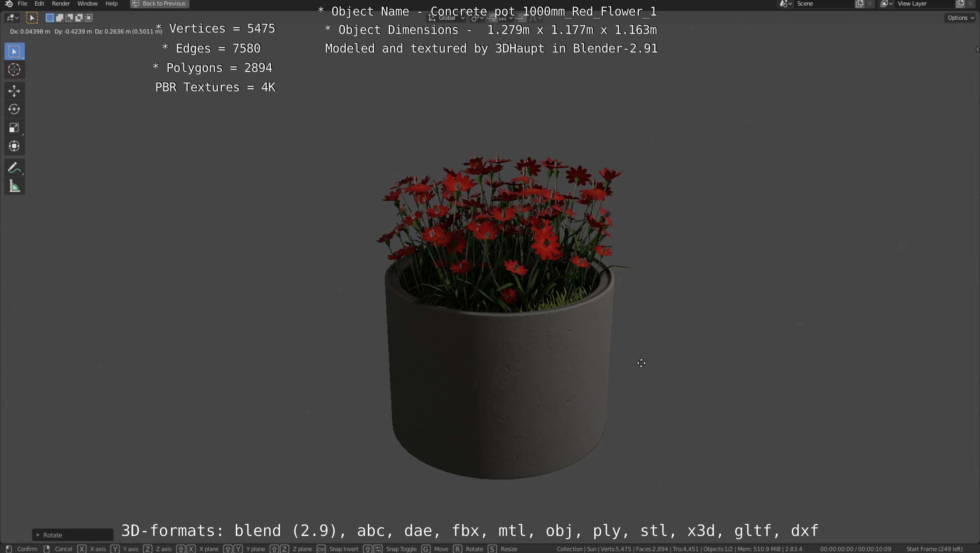Remove the current view layer
This screenshot has height=553, width=980.
(x=971, y=4)
